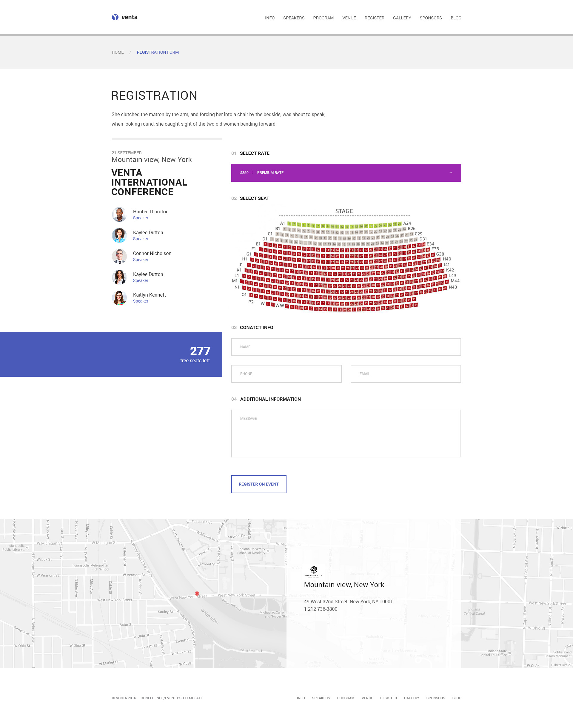
Task: Select red seat 44 in row M
Action: pos(447,282)
